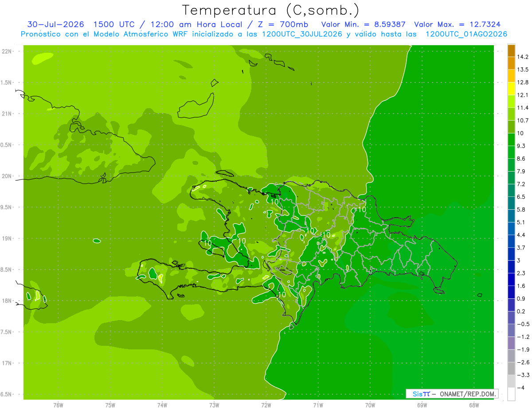Click the green swatch between 9.3 and 10
The height and width of the screenshot is (411, 532).
(x=511, y=140)
